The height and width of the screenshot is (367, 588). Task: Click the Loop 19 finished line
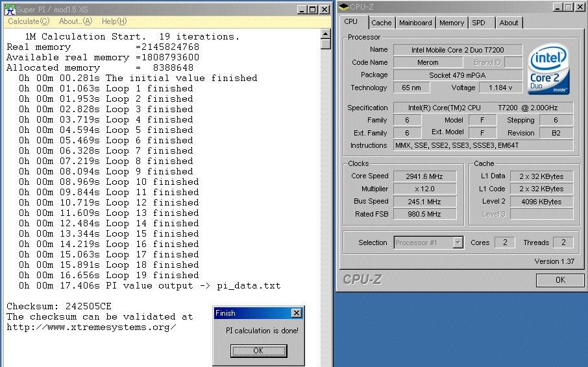tap(109, 275)
